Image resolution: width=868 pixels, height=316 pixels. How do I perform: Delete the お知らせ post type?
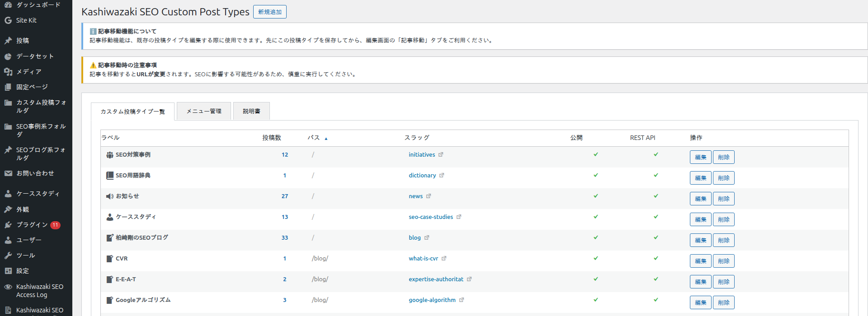[x=723, y=199]
